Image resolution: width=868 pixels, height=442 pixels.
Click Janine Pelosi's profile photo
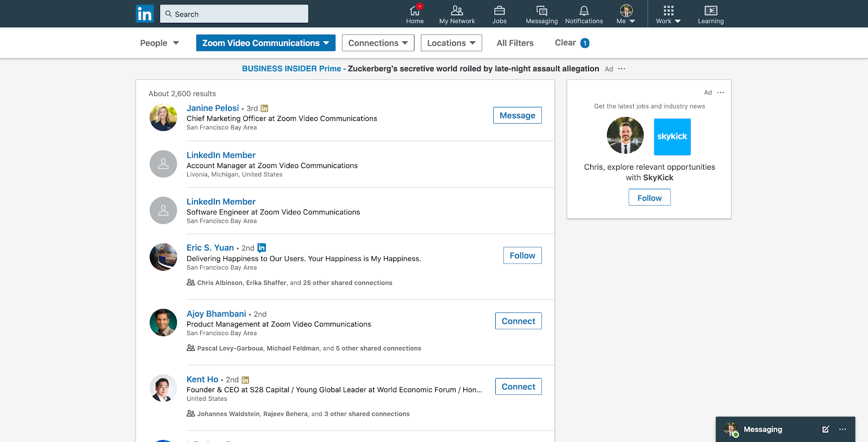point(163,117)
